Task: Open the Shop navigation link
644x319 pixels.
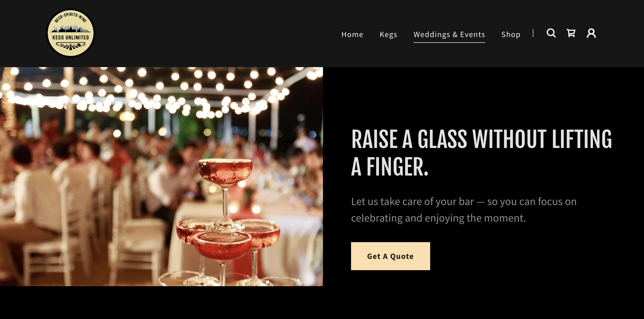Action: (x=511, y=35)
